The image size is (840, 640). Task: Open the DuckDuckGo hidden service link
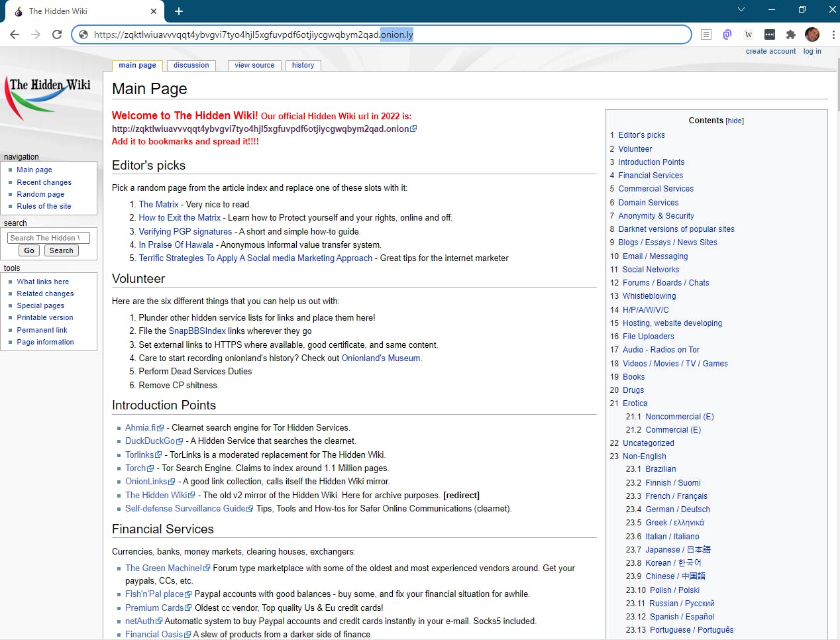154,441
